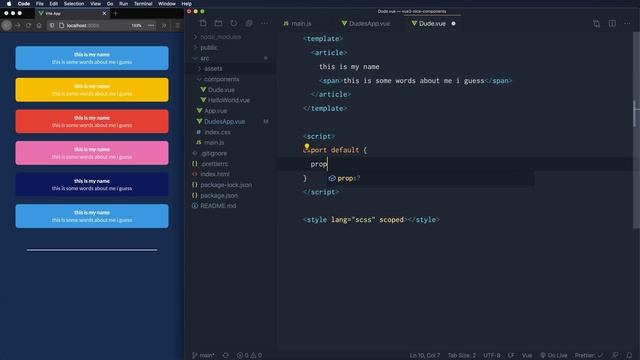
Task: Click the Firefox back button
Action: pyautogui.click(x=7, y=25)
